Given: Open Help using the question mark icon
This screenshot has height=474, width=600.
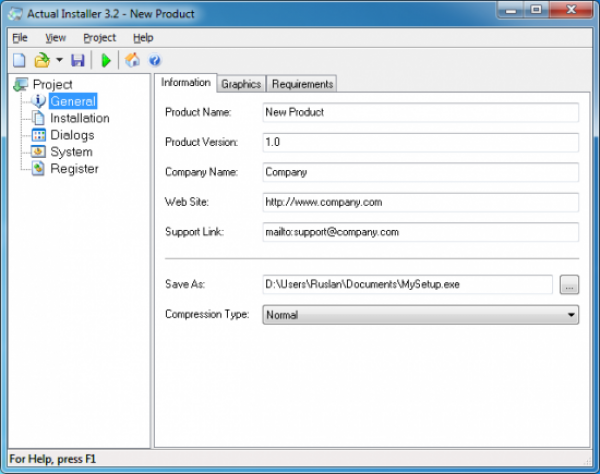Looking at the screenshot, I should (x=155, y=61).
